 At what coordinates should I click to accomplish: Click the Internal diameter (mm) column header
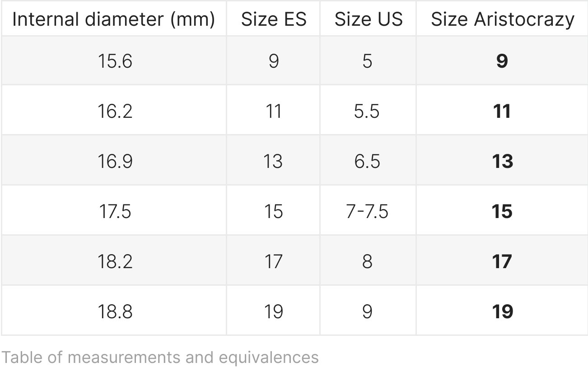point(114,19)
